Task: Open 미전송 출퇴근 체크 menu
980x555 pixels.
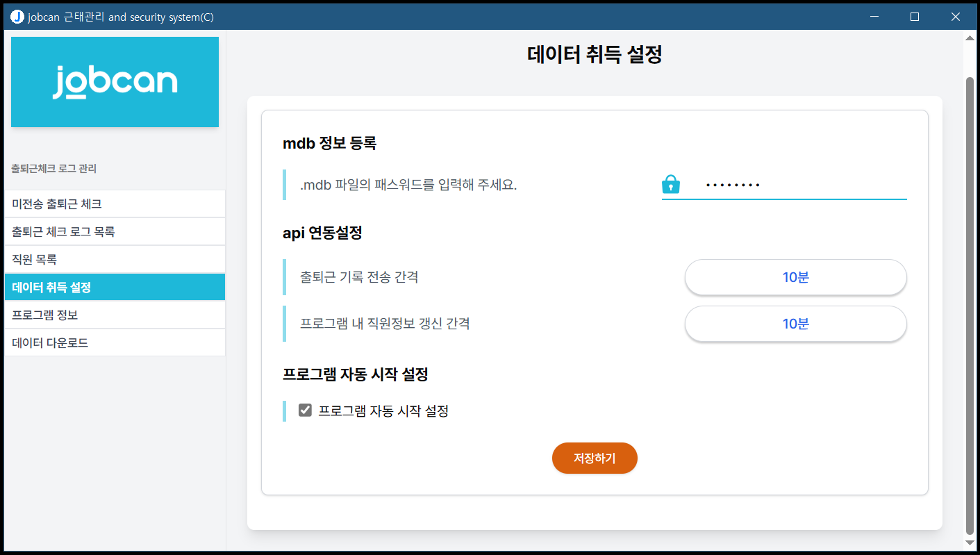Action: [x=115, y=204]
